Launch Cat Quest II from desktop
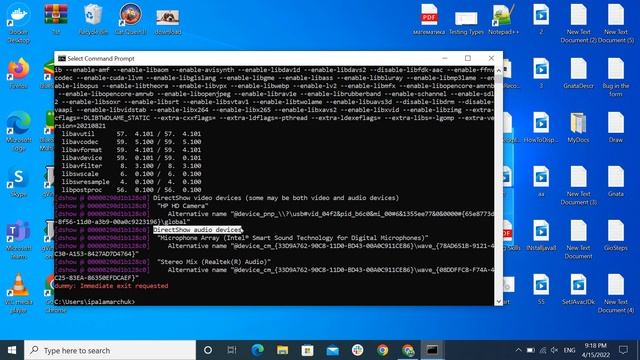Screen dimensions: 640x360 (131, 20)
